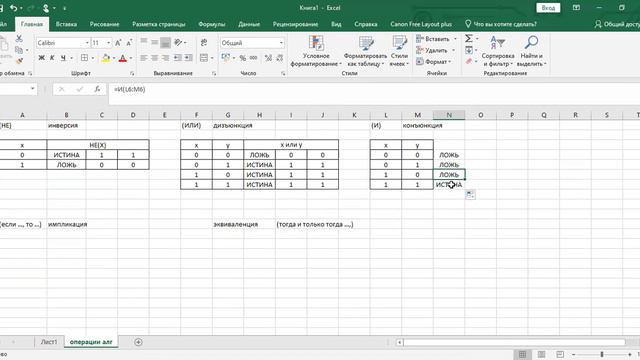
Task: Cut selection with scissors icon
Action: (x=19, y=38)
